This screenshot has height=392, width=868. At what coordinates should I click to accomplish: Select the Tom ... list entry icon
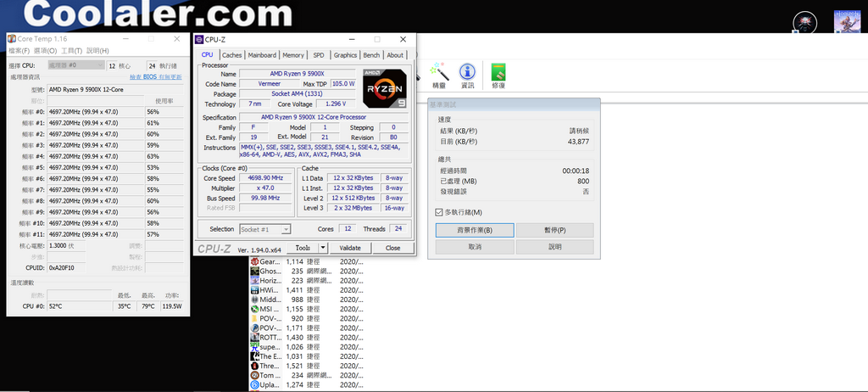254,375
